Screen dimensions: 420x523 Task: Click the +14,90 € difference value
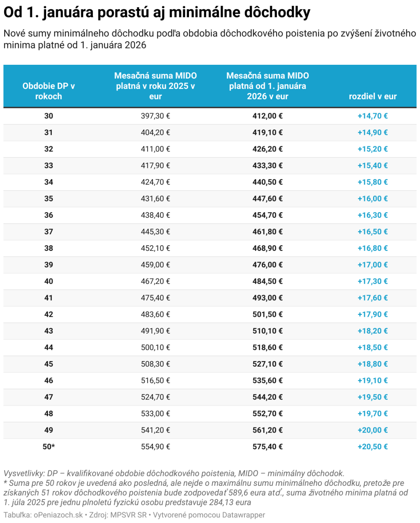point(372,133)
